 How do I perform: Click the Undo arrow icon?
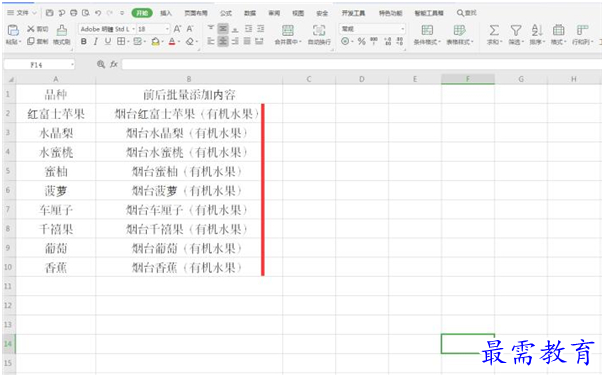pos(98,13)
